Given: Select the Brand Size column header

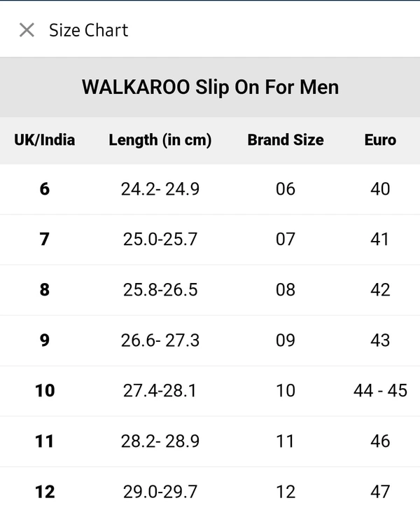Looking at the screenshot, I should point(286,139).
